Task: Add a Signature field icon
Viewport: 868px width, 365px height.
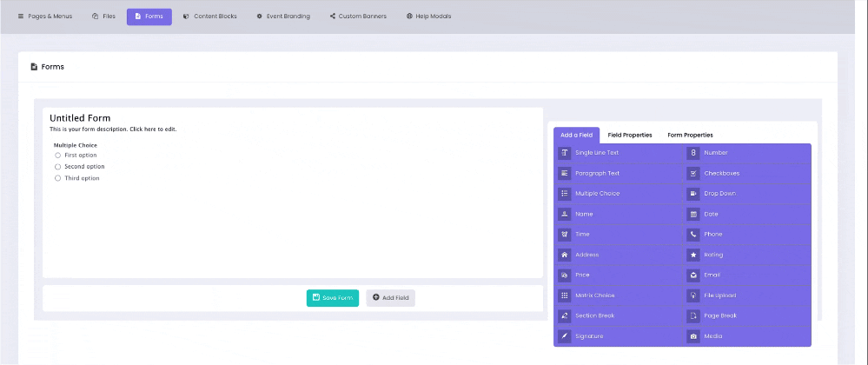Action: [565, 336]
